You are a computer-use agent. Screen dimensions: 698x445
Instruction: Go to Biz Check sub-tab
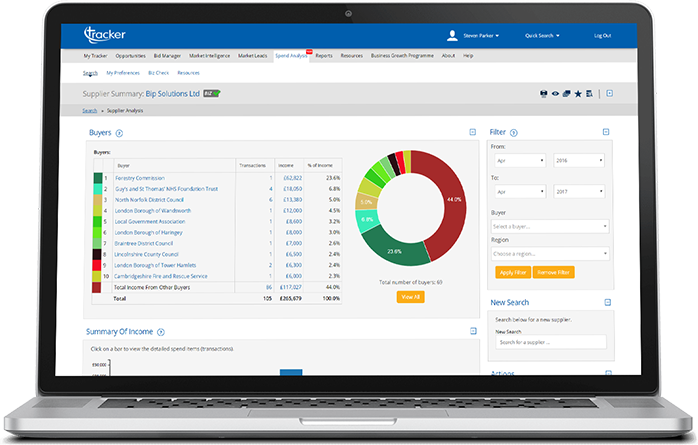pyautogui.click(x=158, y=73)
